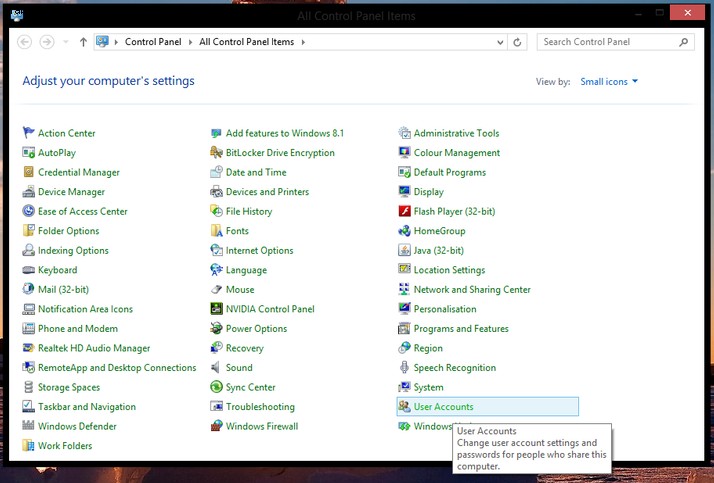The width and height of the screenshot is (714, 483).
Task: Click the Fonts folder icon
Action: pyautogui.click(x=216, y=231)
